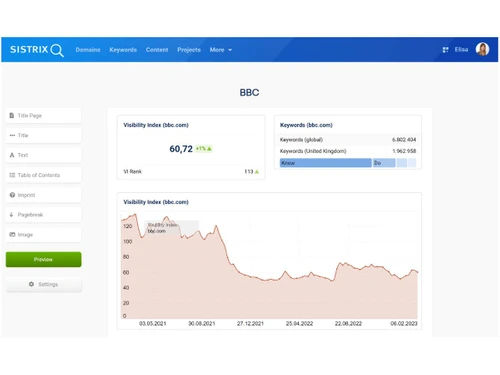This screenshot has height=375, width=500.
Task: Add a Pagebreak element
Action: coord(43,215)
